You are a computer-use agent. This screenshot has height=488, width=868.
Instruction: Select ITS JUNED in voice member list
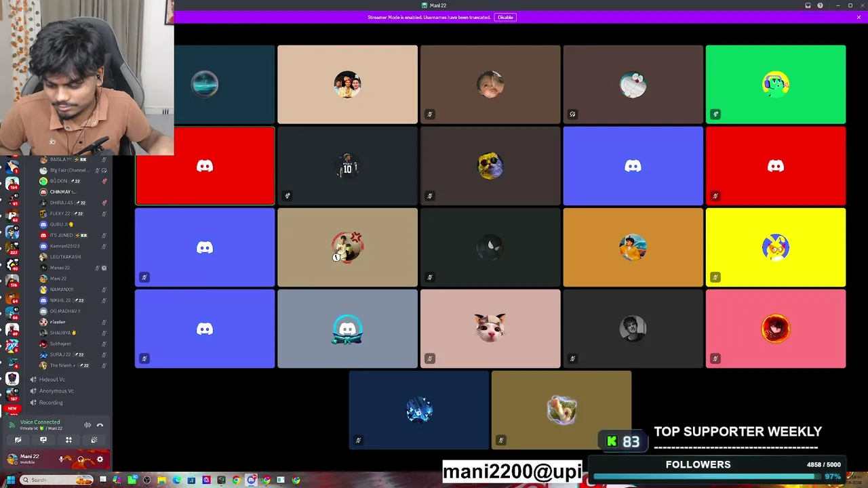tap(73, 235)
